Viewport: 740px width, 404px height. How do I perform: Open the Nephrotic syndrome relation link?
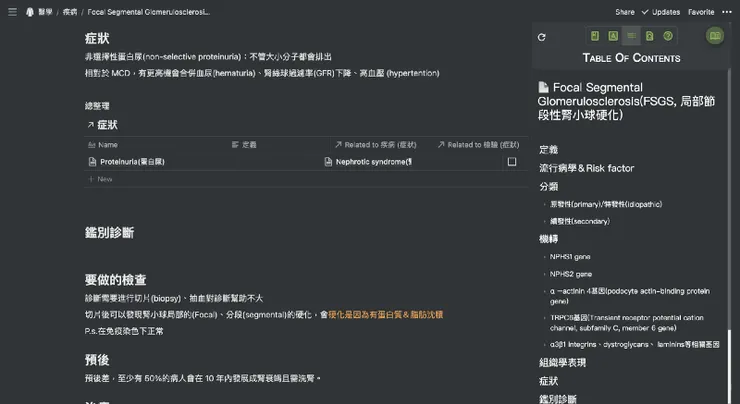click(x=373, y=162)
